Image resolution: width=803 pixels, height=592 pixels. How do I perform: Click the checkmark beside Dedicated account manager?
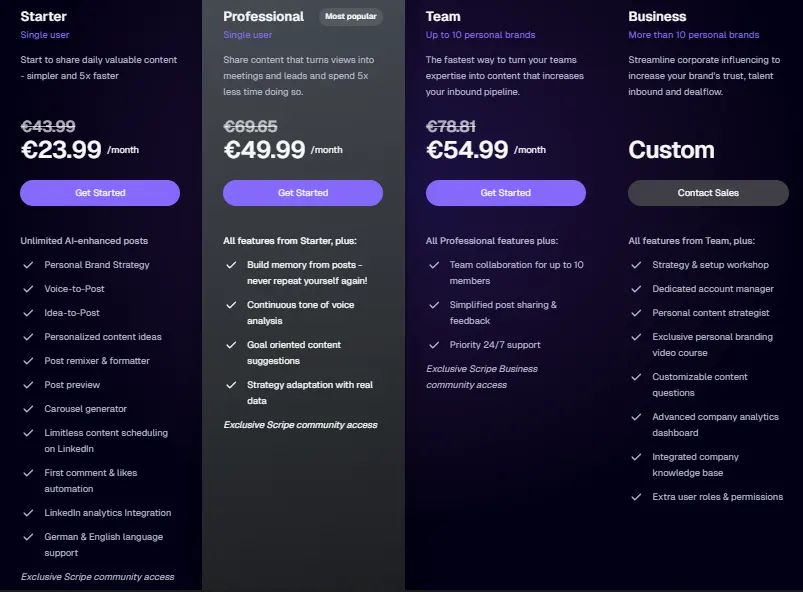(637, 289)
